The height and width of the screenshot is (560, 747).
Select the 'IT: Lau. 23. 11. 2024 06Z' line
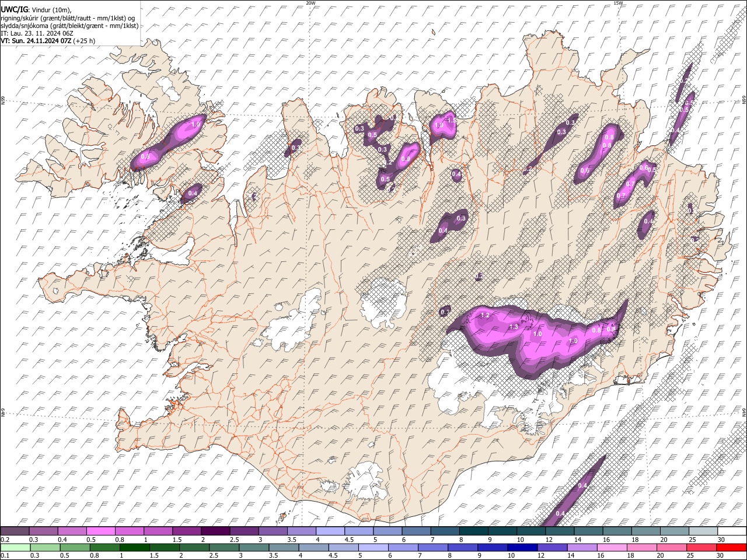[37, 33]
